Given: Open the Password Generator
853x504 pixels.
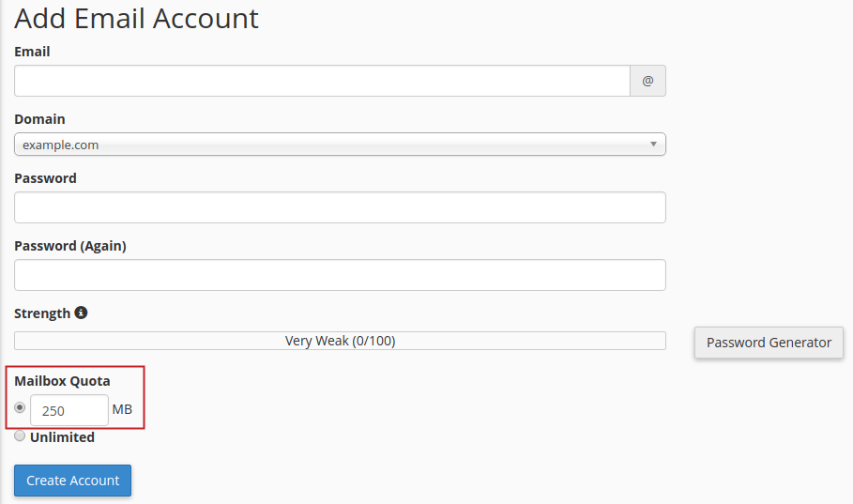Looking at the screenshot, I should [x=769, y=343].
